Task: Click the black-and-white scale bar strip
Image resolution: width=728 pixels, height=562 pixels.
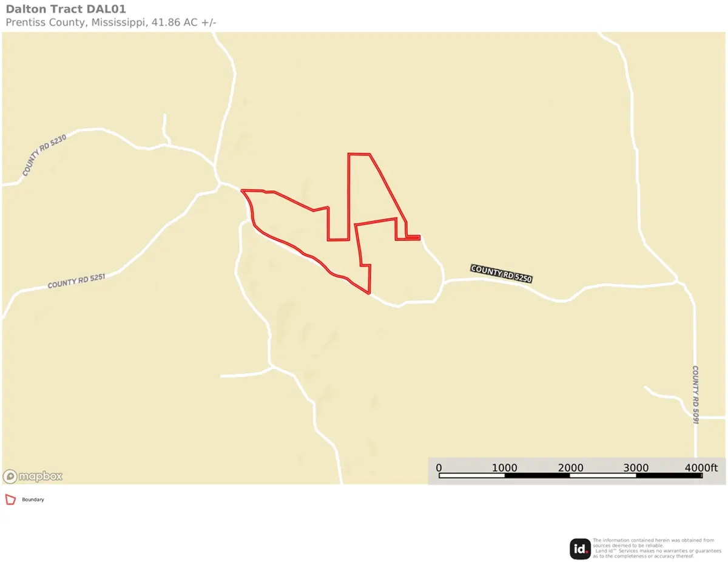Action: [x=570, y=475]
